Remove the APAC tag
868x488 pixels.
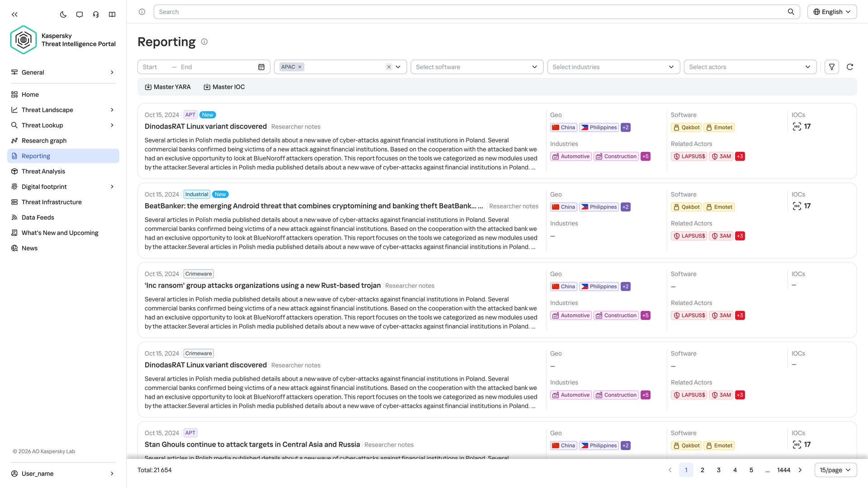tap(300, 67)
